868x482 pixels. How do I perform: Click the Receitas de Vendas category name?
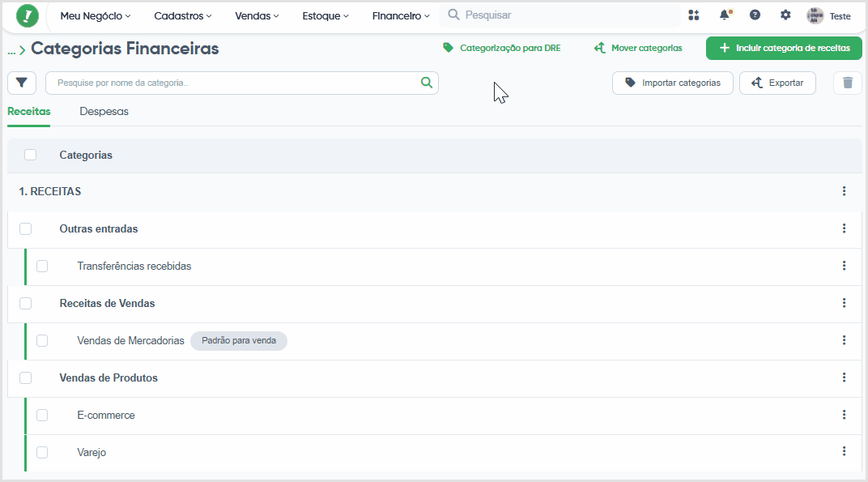[x=107, y=303]
